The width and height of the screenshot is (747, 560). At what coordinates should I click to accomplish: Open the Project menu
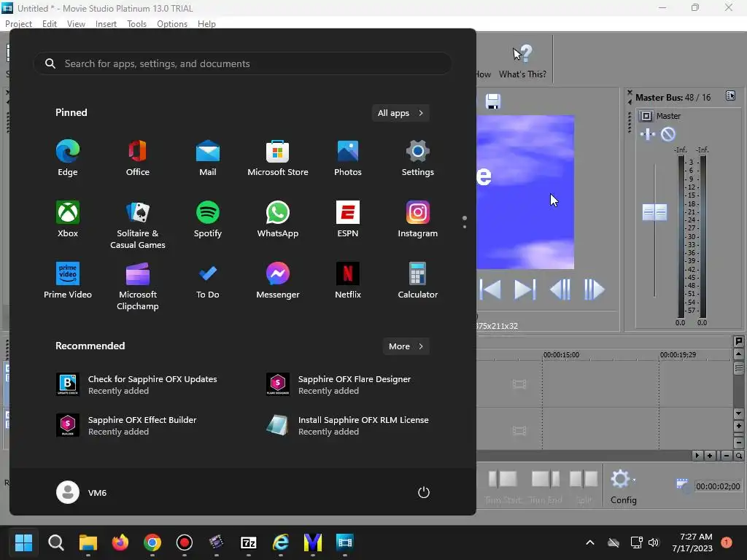pos(18,24)
